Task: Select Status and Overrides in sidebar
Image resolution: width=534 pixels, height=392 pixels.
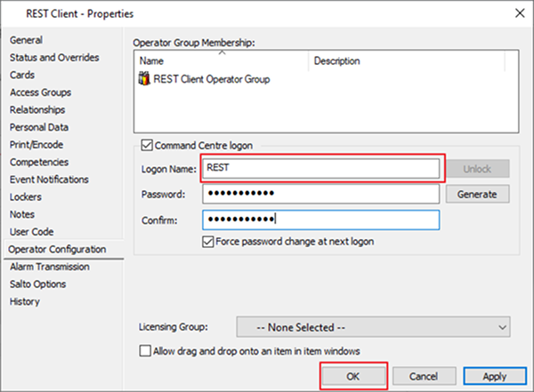Action: (54, 58)
